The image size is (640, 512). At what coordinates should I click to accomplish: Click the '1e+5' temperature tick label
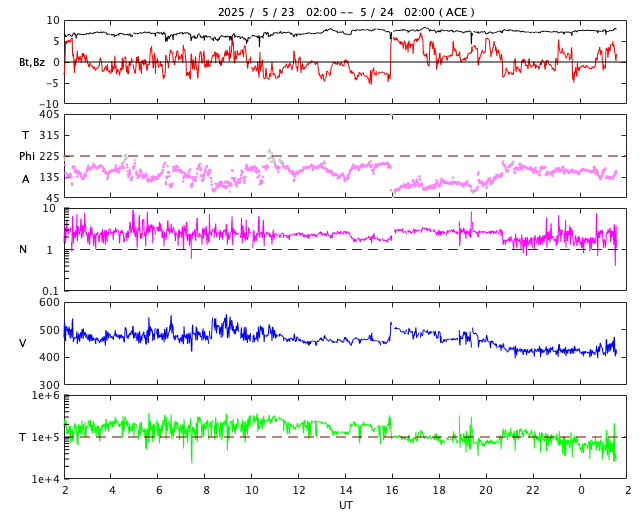pos(45,437)
